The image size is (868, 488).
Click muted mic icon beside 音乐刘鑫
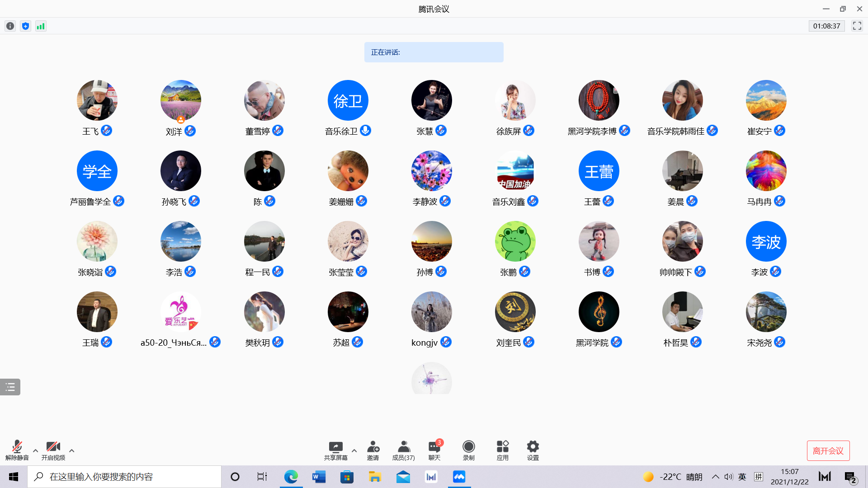(x=533, y=201)
